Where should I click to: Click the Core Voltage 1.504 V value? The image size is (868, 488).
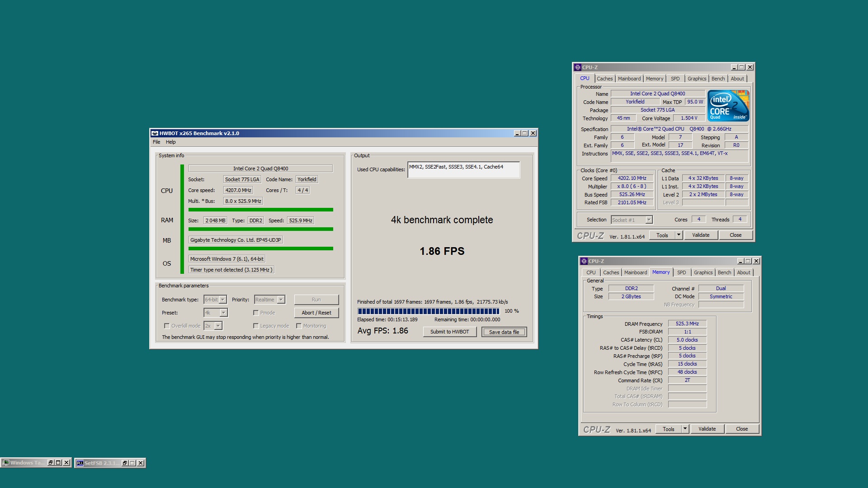tap(689, 118)
